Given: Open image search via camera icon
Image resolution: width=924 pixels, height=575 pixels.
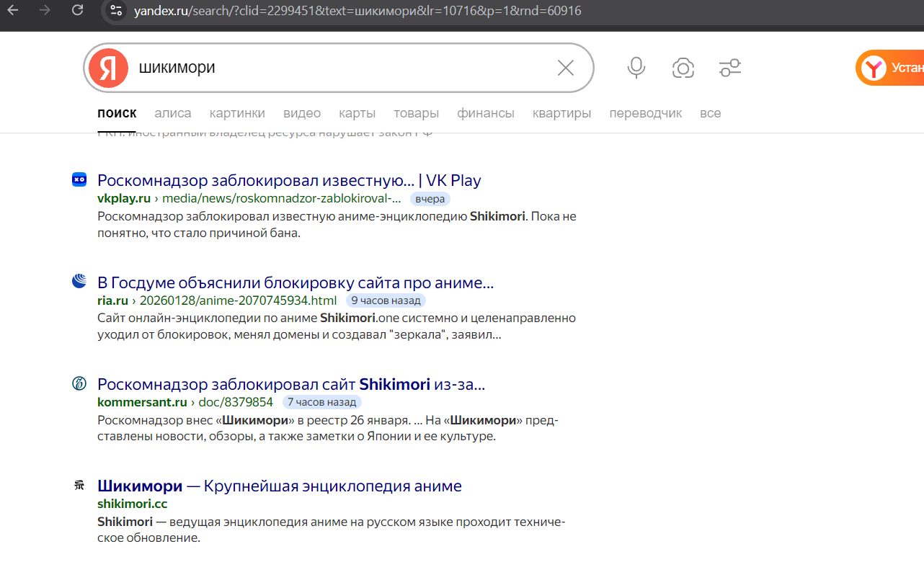Looking at the screenshot, I should click(683, 68).
